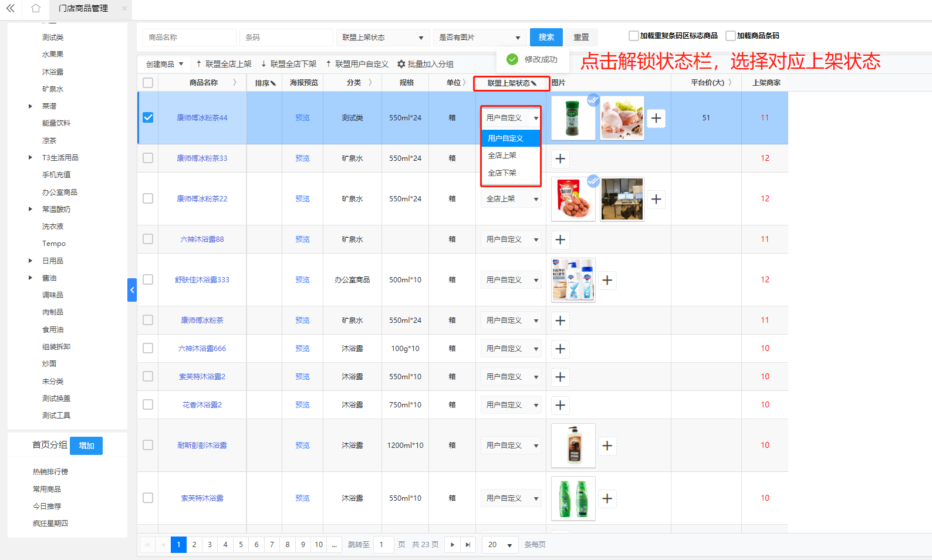Enable 加载重复条码区标志商品 checkbox
The height and width of the screenshot is (560, 932).
634,36
